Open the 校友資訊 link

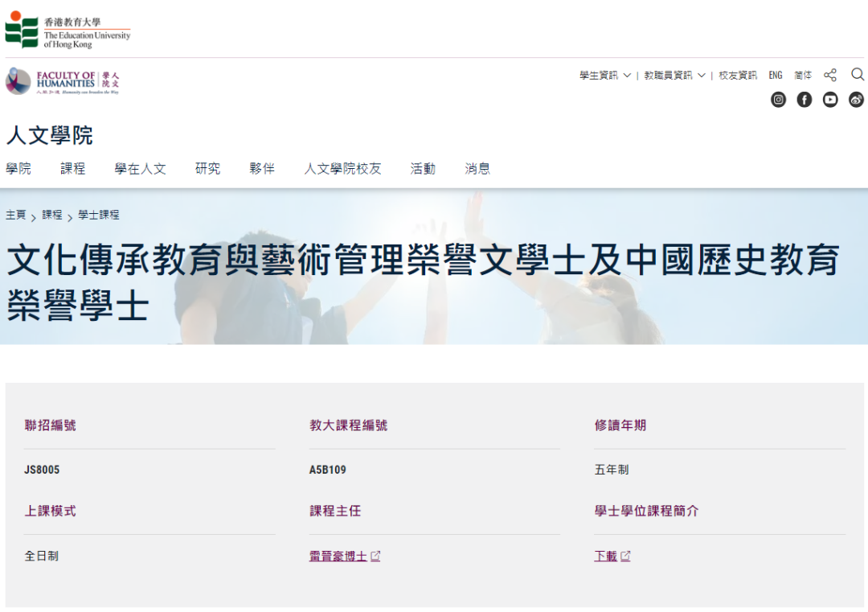[736, 74]
